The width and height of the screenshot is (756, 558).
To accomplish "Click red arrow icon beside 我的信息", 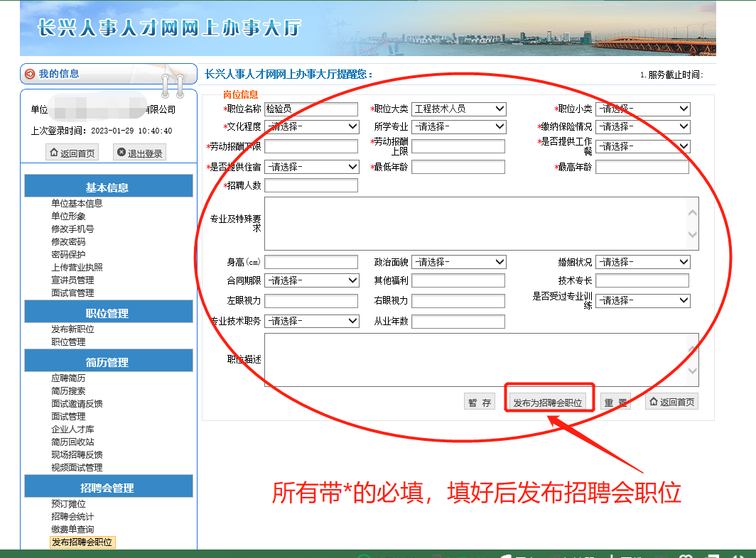I will (30, 74).
